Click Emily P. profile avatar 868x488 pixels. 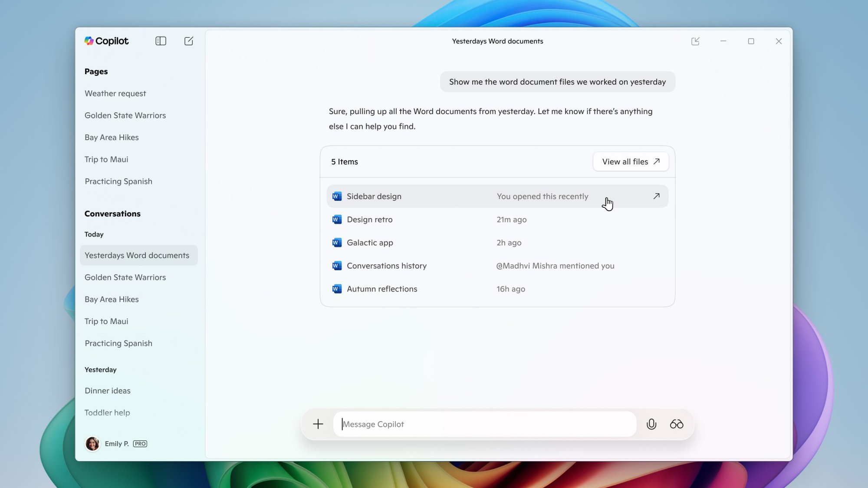92,443
